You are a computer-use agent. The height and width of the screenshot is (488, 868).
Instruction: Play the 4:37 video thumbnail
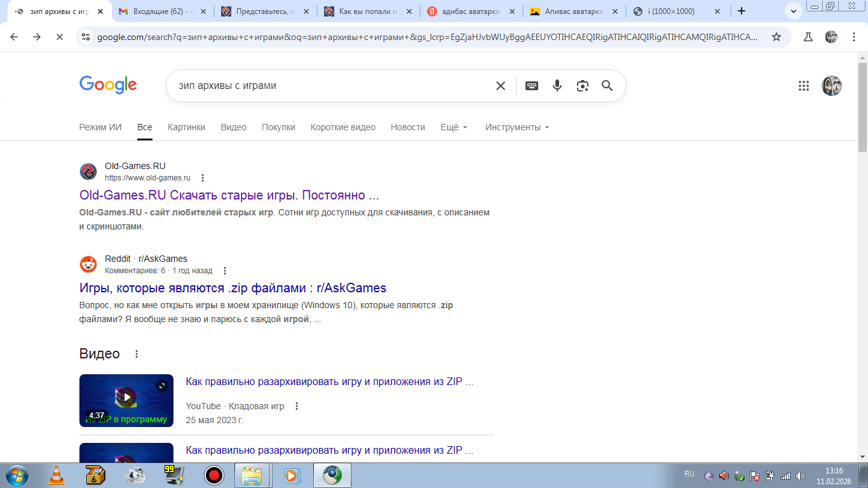pyautogui.click(x=126, y=400)
